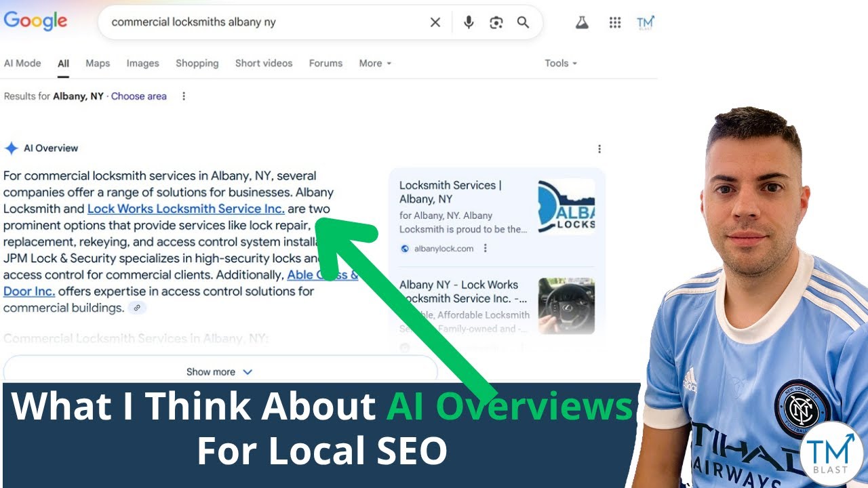Switch to AI Mode tab
Viewport: 868px width, 488px height.
[x=22, y=63]
